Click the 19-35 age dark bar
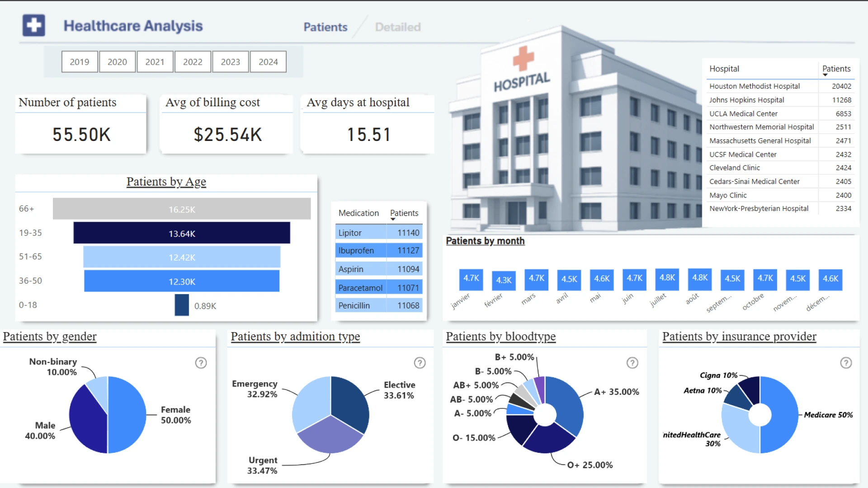The image size is (868, 488). (x=182, y=233)
